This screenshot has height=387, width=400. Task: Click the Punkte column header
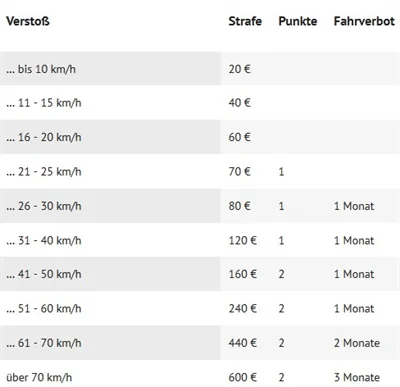coord(298,21)
